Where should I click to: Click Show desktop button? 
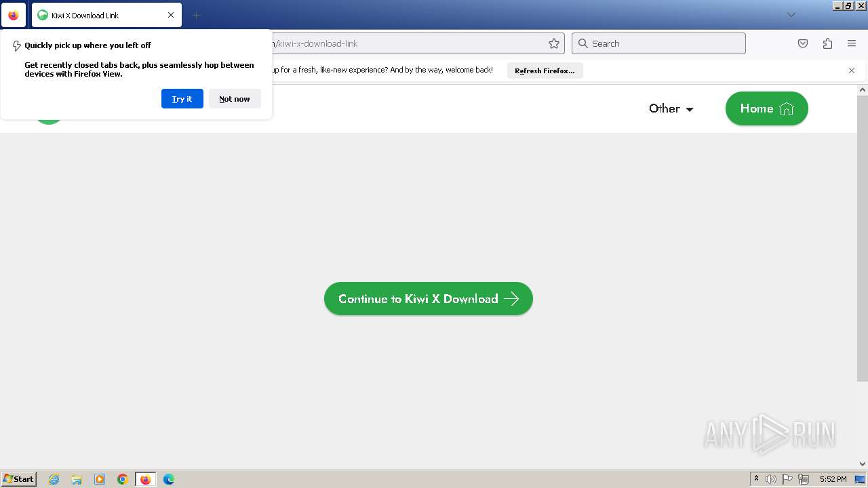click(861, 479)
